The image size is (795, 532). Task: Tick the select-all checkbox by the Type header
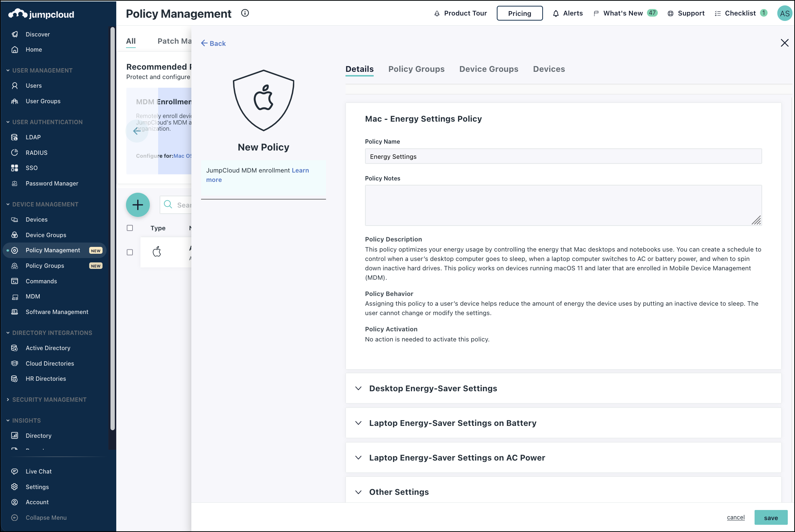click(x=130, y=228)
